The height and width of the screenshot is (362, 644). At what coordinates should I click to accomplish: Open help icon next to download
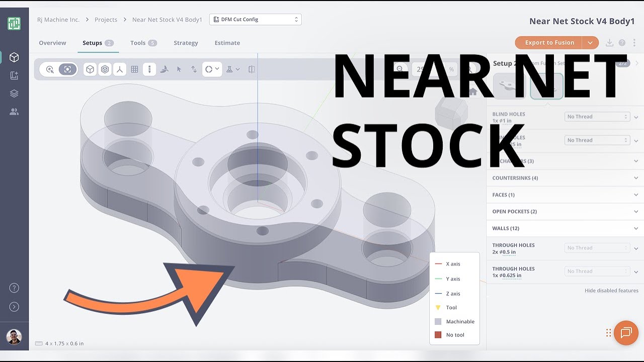622,43
